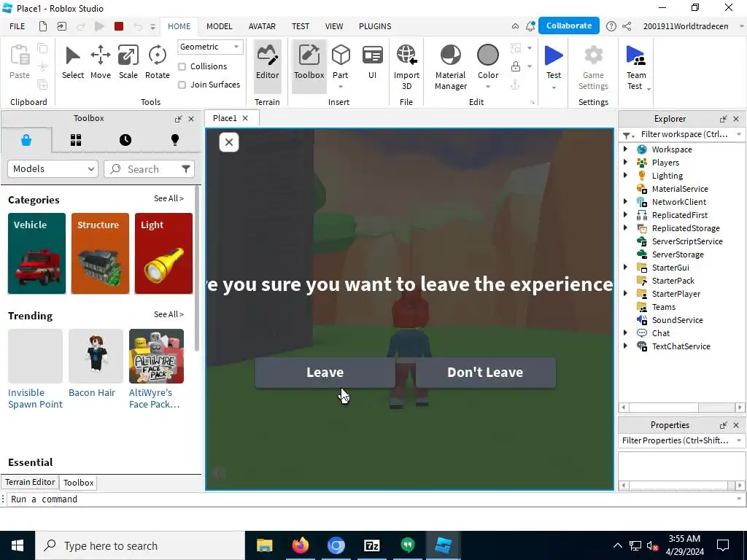Close the leave dialog with X
The height and width of the screenshot is (560, 747).
[228, 142]
